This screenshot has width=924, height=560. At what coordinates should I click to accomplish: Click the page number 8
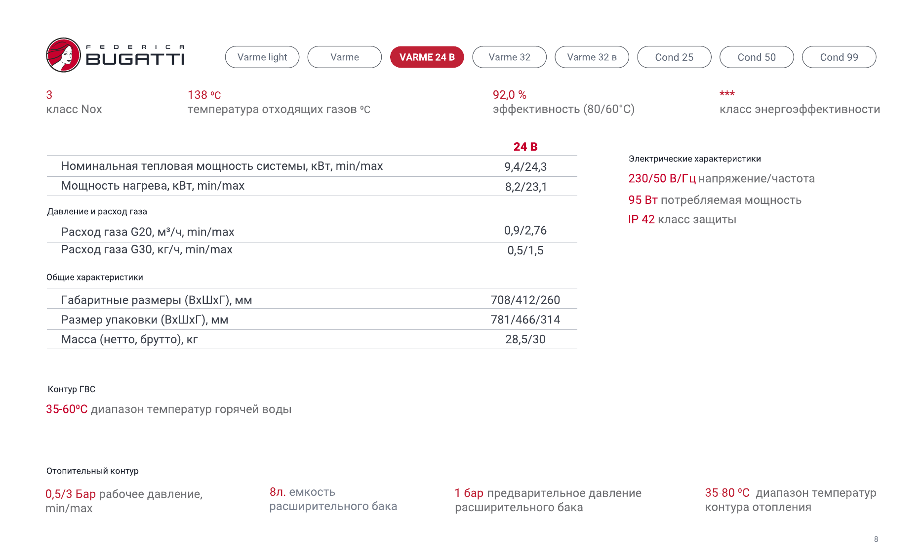pos(876,539)
